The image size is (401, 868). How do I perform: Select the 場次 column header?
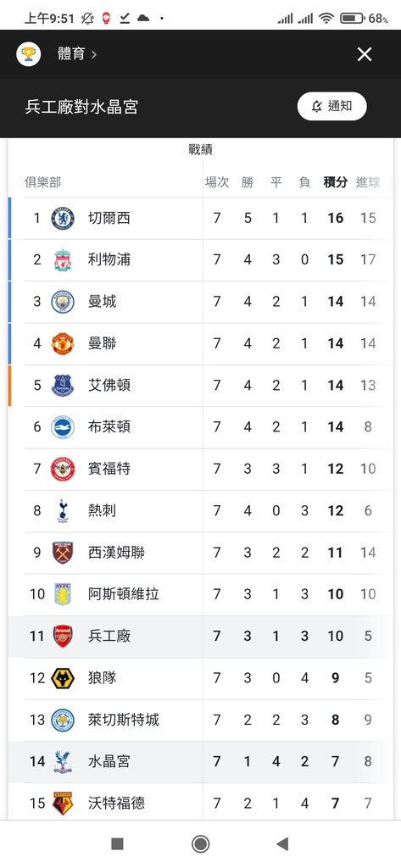(x=217, y=182)
